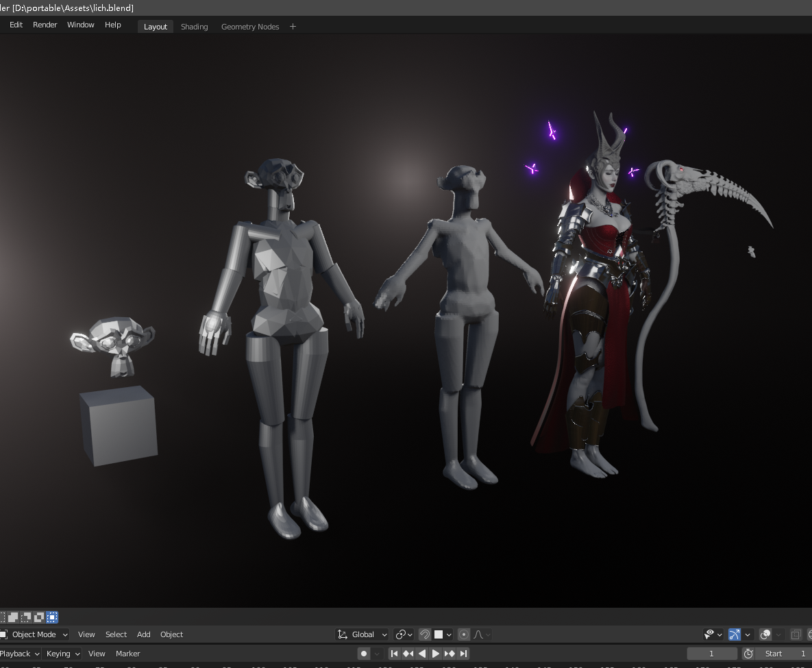Add a new workspace with the plus button

(x=293, y=27)
